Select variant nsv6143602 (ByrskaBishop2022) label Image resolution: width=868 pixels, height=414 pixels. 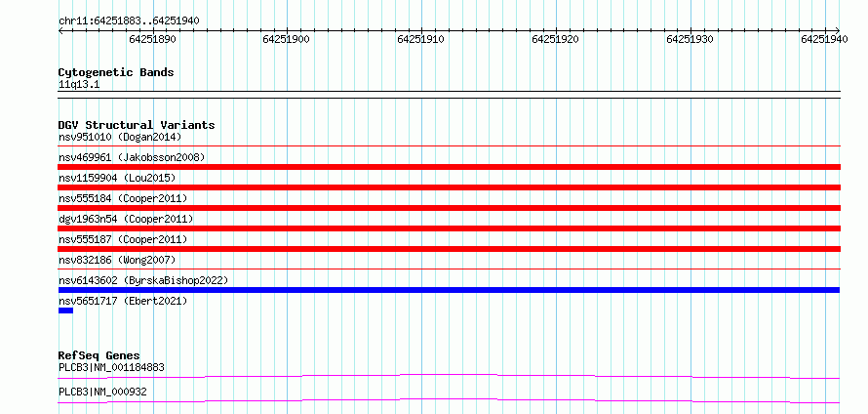[x=143, y=280]
